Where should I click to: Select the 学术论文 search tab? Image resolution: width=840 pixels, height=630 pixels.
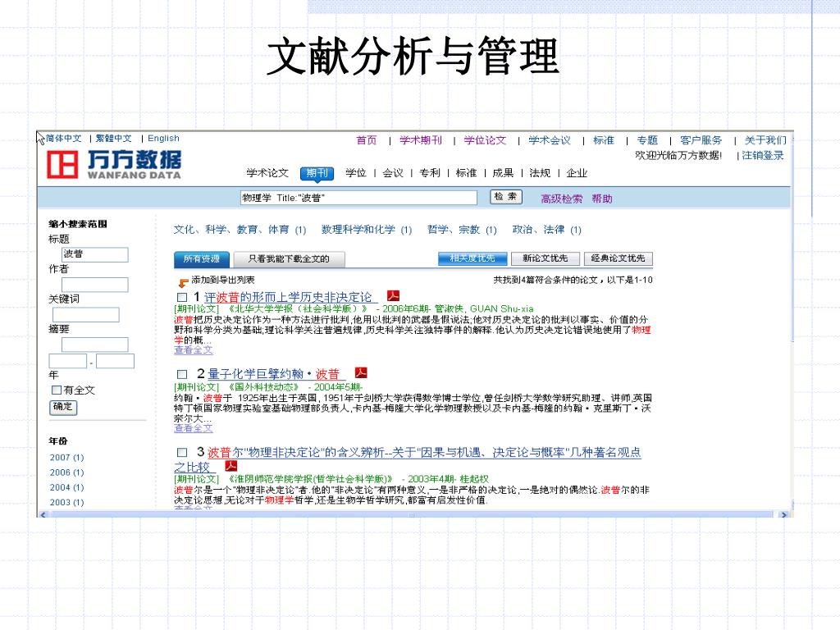click(267, 173)
